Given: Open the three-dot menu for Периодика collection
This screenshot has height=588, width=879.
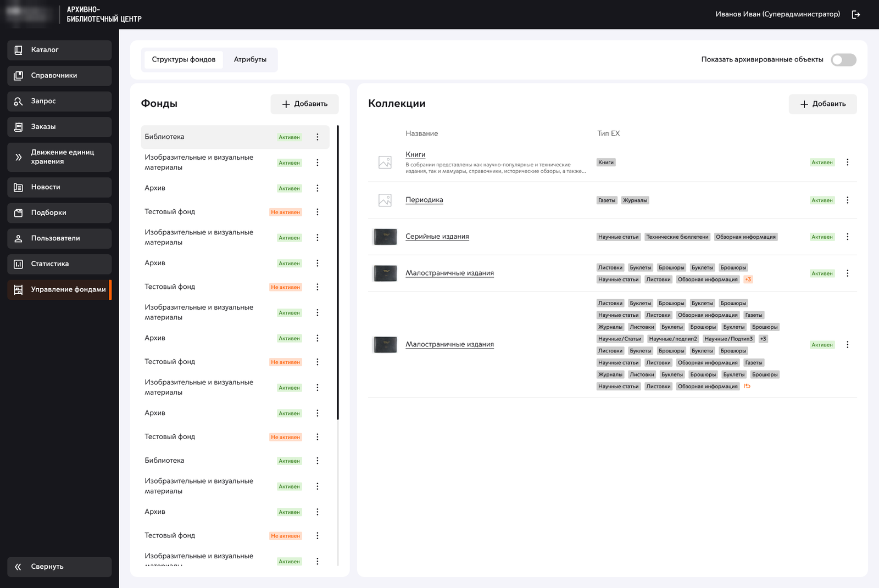Looking at the screenshot, I should [x=848, y=200].
